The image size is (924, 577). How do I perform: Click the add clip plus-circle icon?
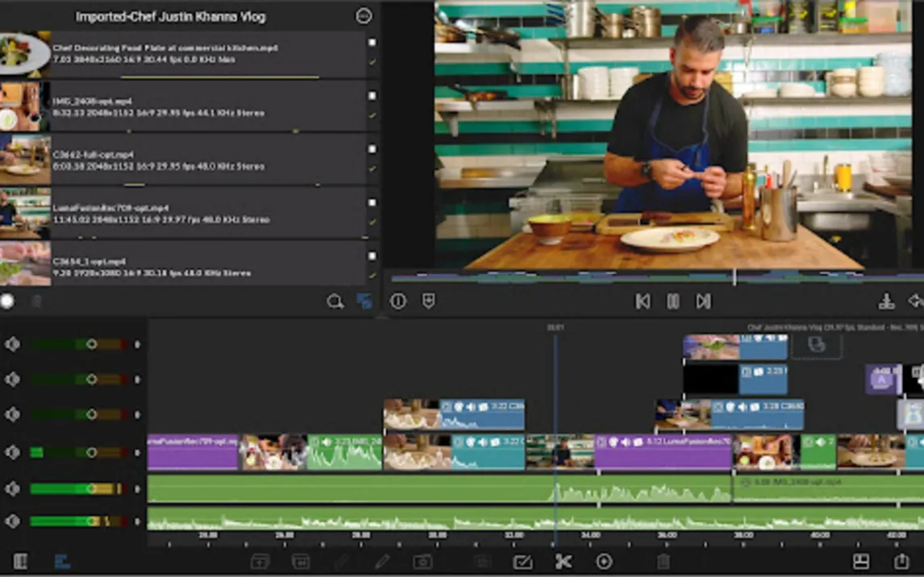[604, 562]
